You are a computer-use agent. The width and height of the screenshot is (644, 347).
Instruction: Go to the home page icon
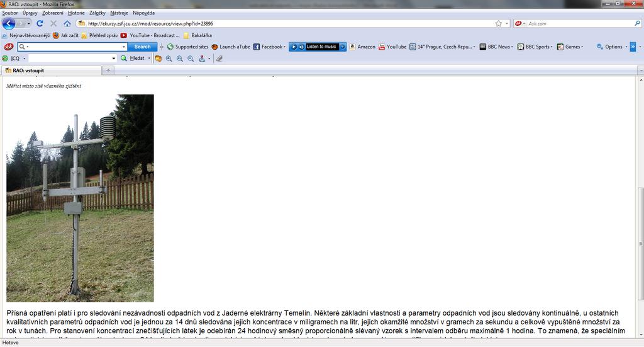pos(67,24)
